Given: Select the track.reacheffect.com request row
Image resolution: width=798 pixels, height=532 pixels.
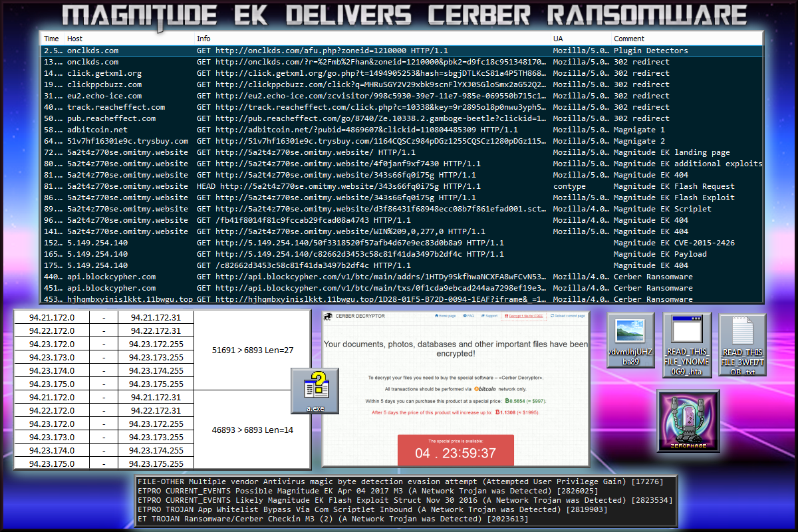Looking at the screenshot, I should click(x=402, y=107).
